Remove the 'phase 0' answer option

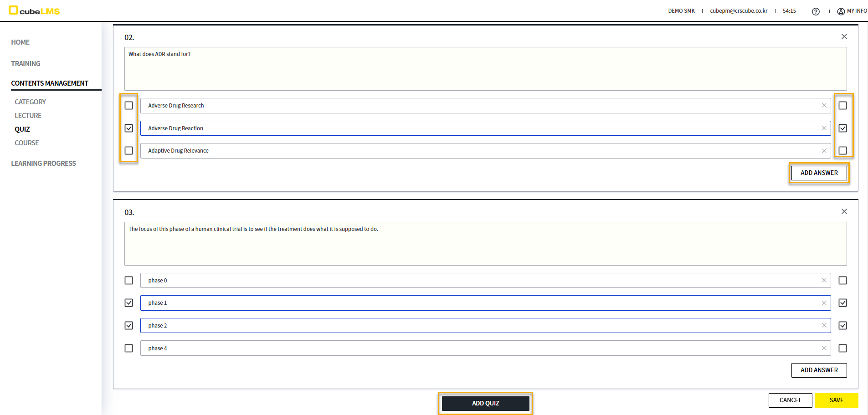[824, 281]
